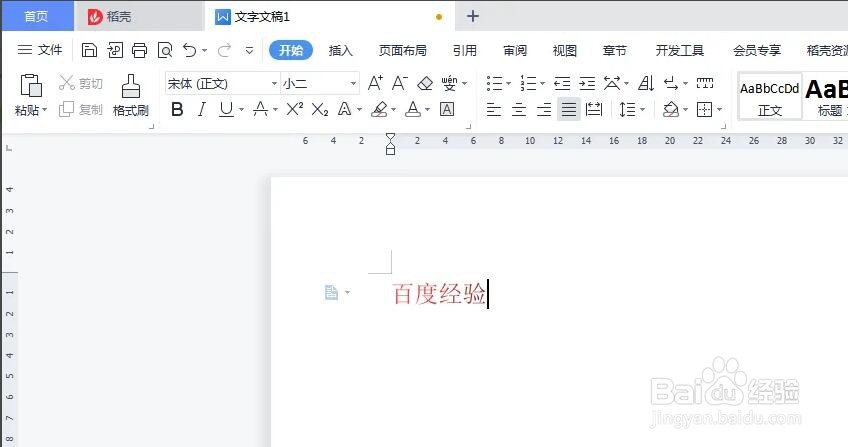Toggle Bold formatting (B)

pyautogui.click(x=177, y=110)
